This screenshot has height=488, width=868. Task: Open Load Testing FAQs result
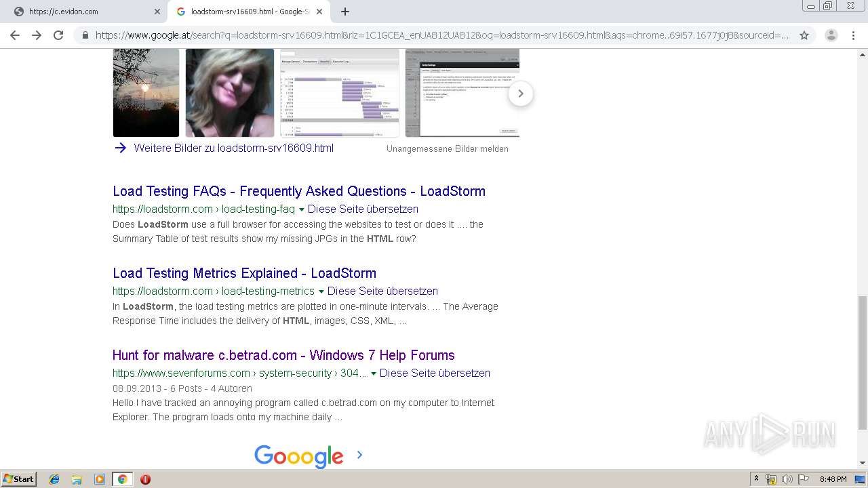point(299,191)
